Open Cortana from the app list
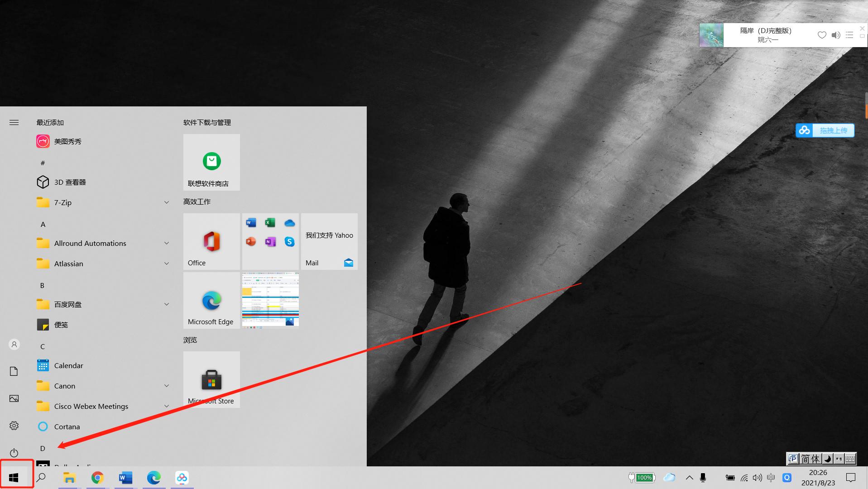This screenshot has width=868, height=489. tap(103, 427)
